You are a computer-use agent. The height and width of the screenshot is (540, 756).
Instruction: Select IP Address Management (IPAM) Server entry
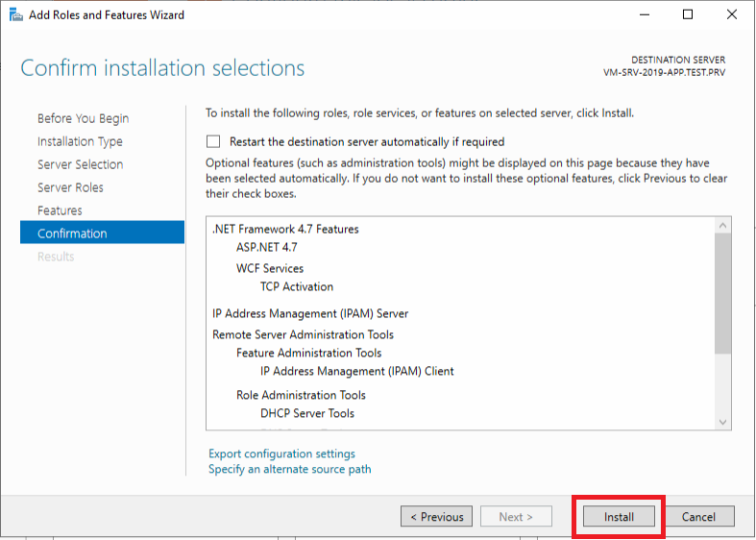[x=310, y=313]
